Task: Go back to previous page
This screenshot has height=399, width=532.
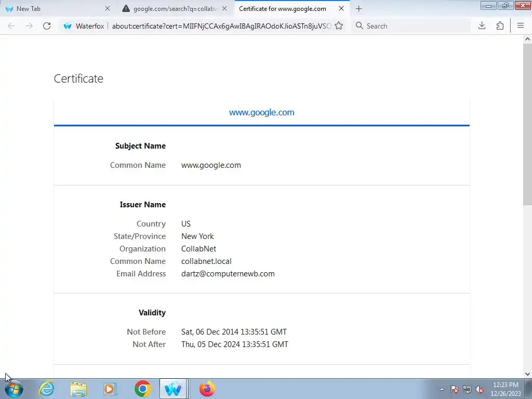Action: (x=11, y=26)
